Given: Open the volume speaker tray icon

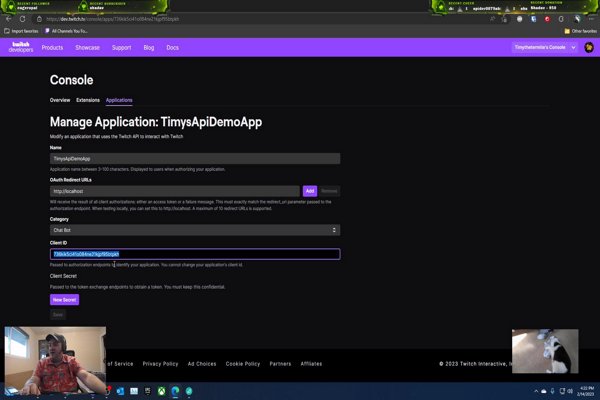Looking at the screenshot, I should click(x=570, y=391).
